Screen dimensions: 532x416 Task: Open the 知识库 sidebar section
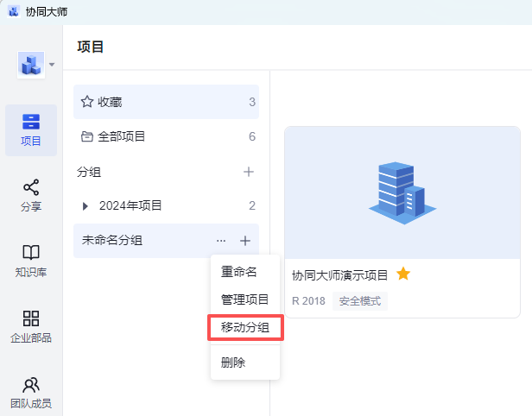pos(31,261)
